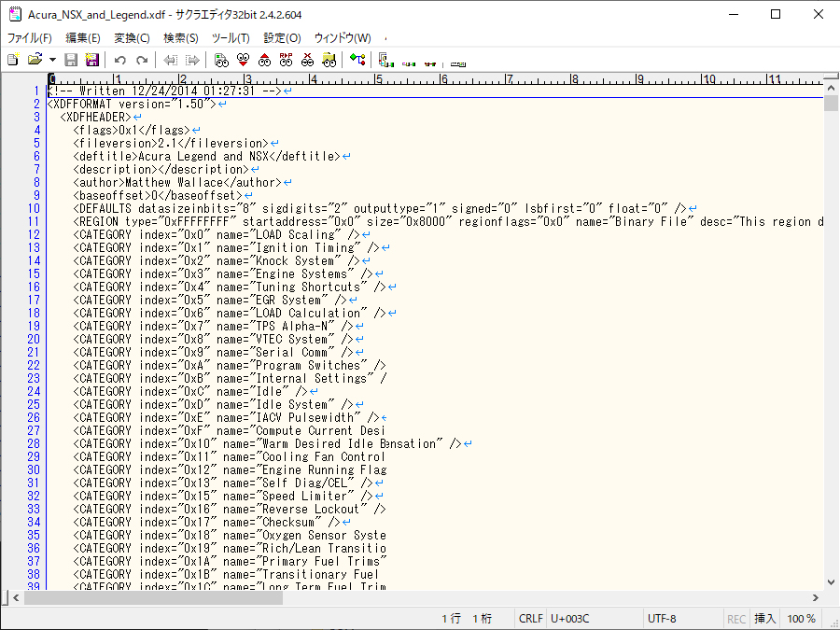Click the horizontal scrollbar left arrow
This screenshot has width=840, height=630.
point(16,597)
